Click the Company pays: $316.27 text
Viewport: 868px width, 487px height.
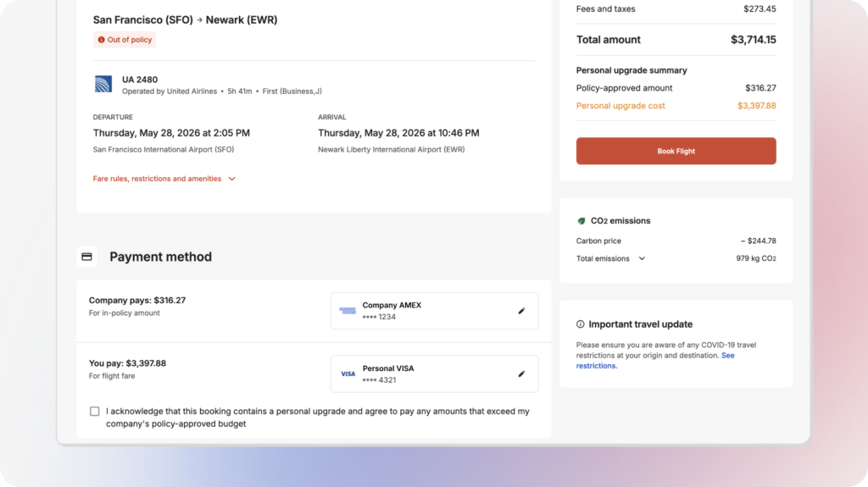[137, 301]
